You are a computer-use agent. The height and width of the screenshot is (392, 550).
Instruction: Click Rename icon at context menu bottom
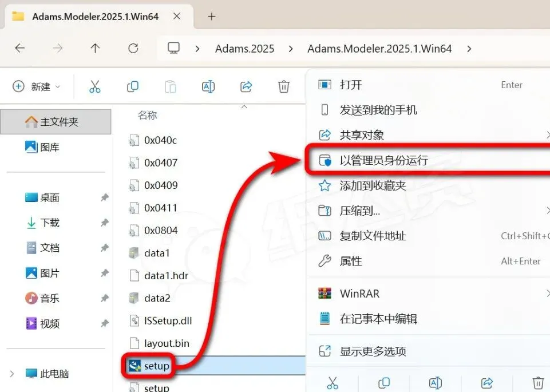click(436, 383)
